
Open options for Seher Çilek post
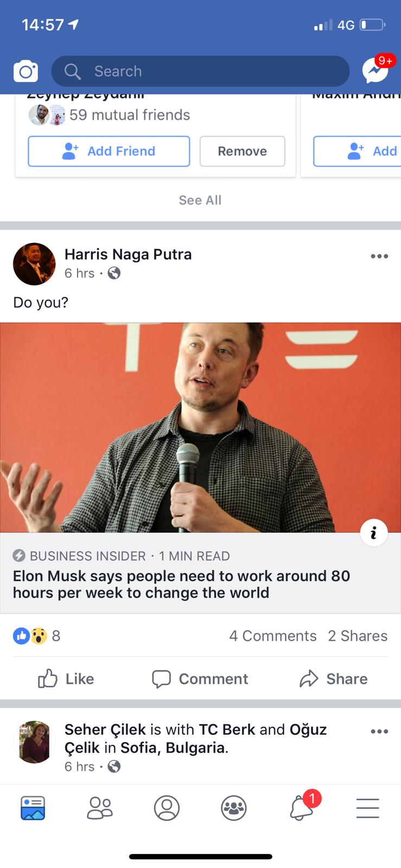coord(379,731)
